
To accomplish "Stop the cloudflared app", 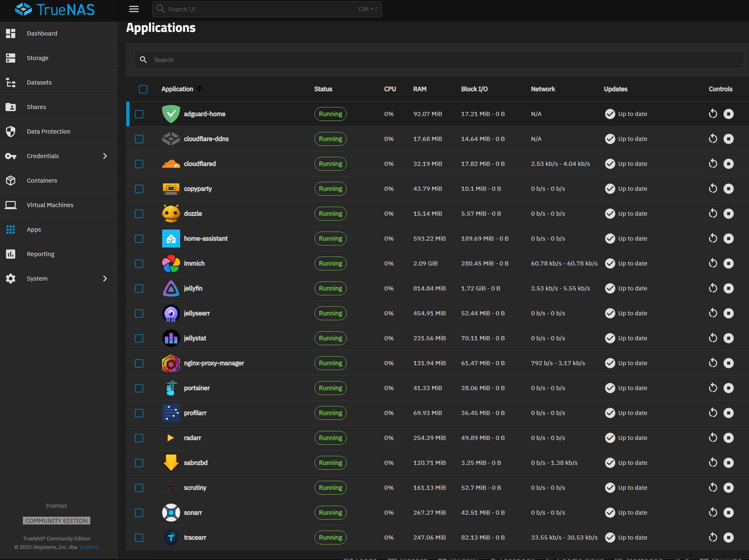I will pos(729,164).
